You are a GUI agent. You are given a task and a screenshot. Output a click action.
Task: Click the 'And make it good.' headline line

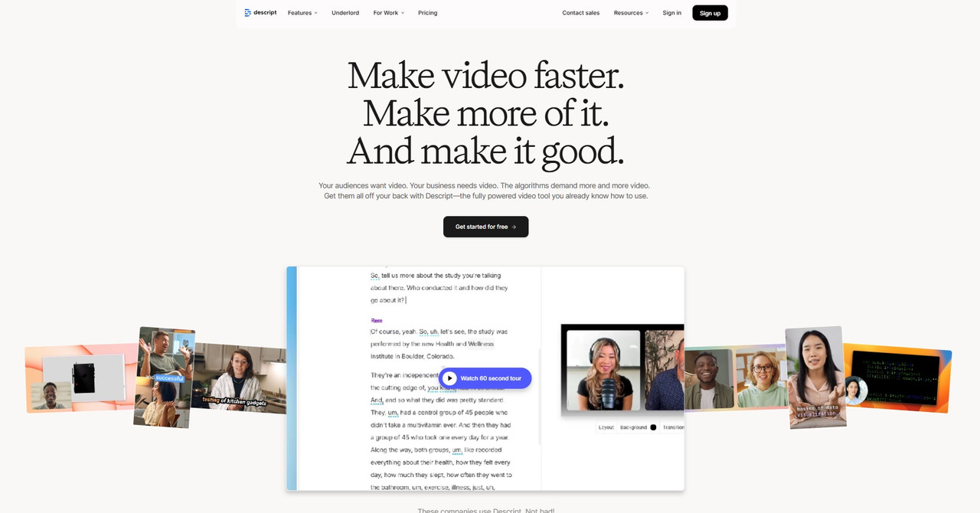tap(486, 152)
